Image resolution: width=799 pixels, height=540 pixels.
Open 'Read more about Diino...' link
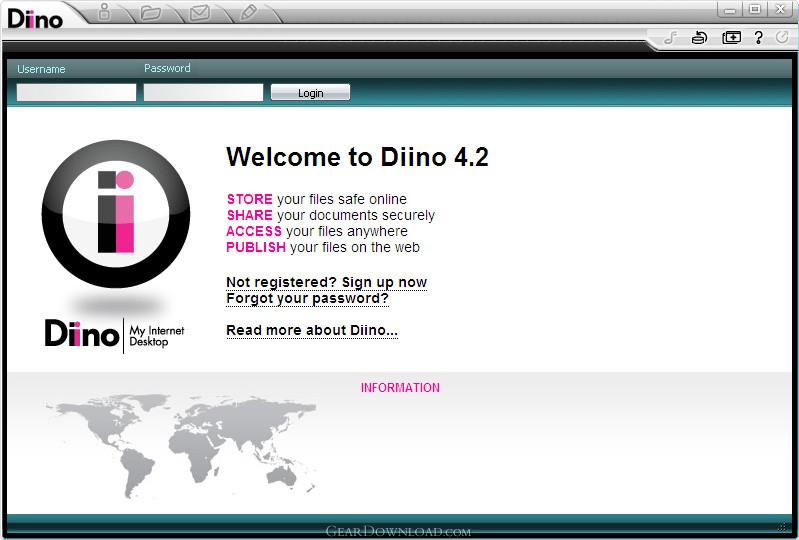pyautogui.click(x=312, y=330)
